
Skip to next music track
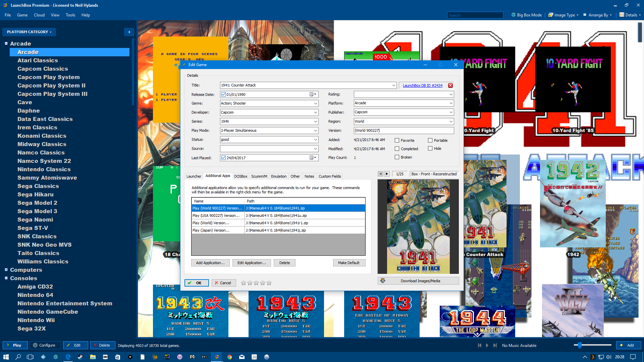tap(495, 345)
